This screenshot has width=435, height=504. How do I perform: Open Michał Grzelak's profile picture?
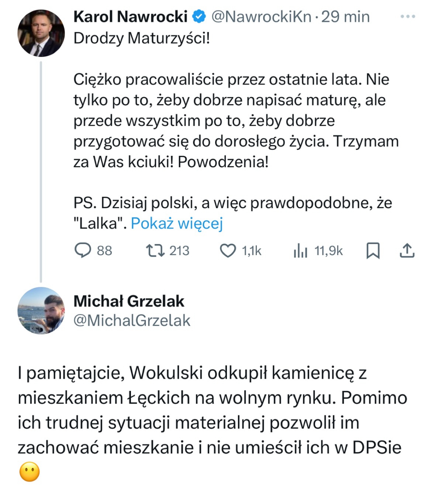click(41, 311)
